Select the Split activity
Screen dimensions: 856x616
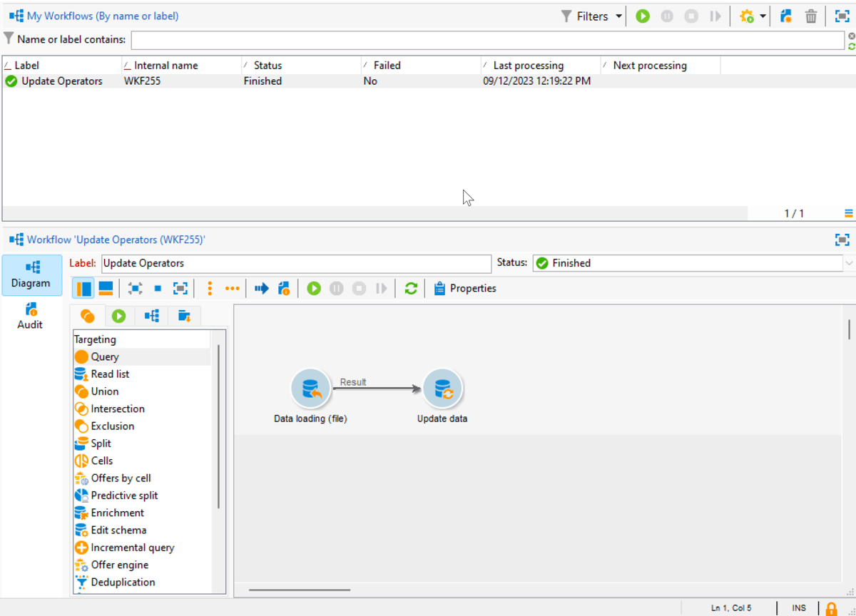[x=143, y=443]
